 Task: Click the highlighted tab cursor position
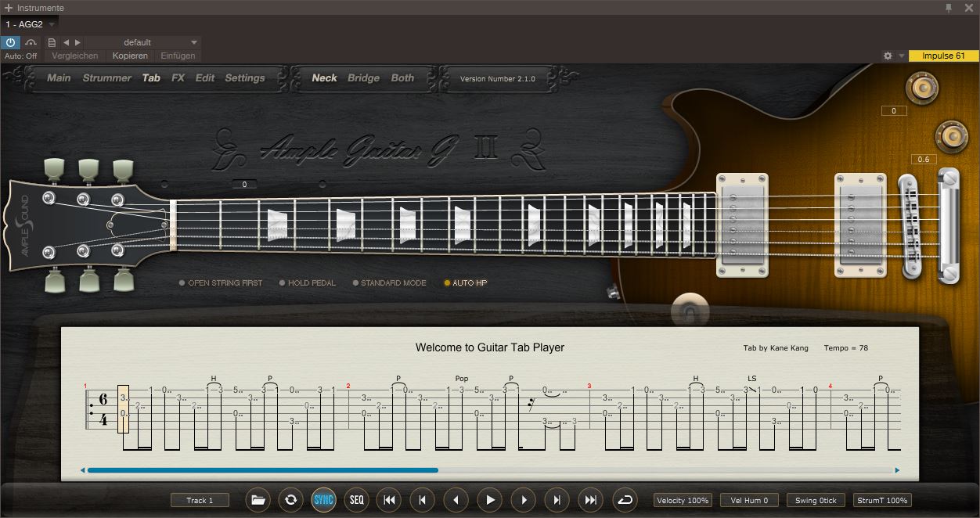tap(123, 409)
